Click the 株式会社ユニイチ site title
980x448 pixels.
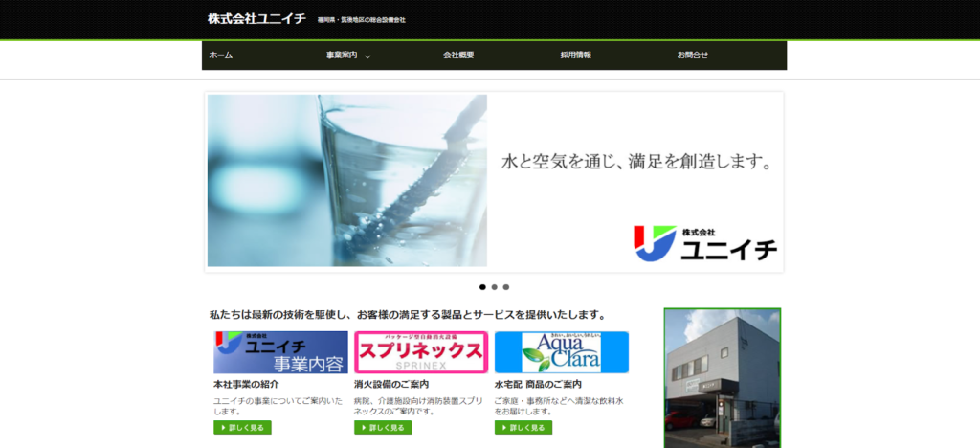pos(256,19)
